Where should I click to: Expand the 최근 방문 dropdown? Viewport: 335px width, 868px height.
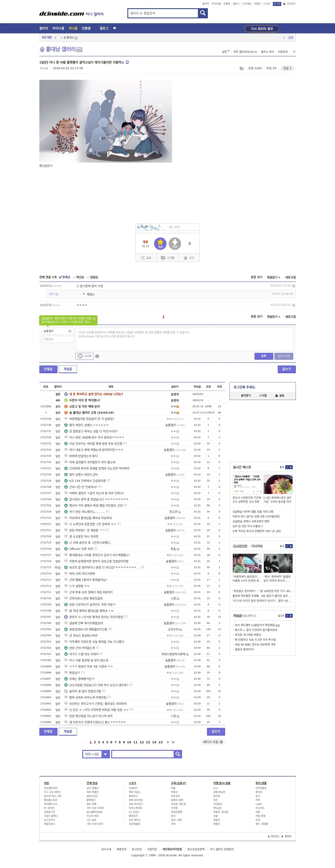55,38
